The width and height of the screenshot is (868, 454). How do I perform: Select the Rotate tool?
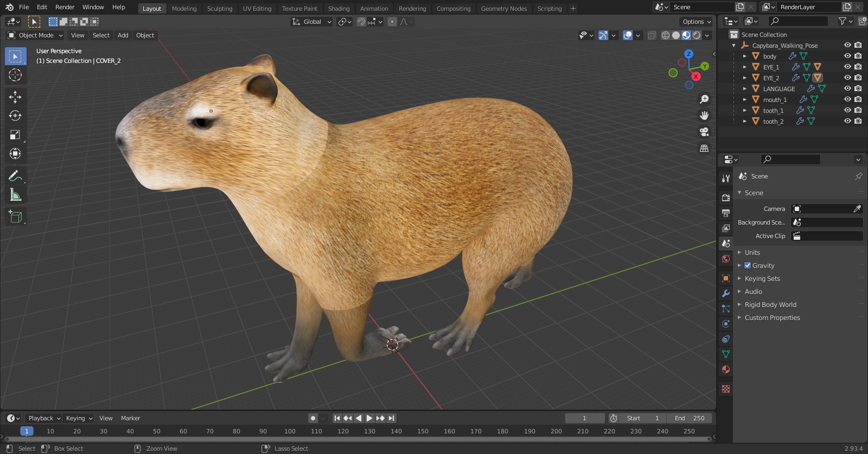15,116
